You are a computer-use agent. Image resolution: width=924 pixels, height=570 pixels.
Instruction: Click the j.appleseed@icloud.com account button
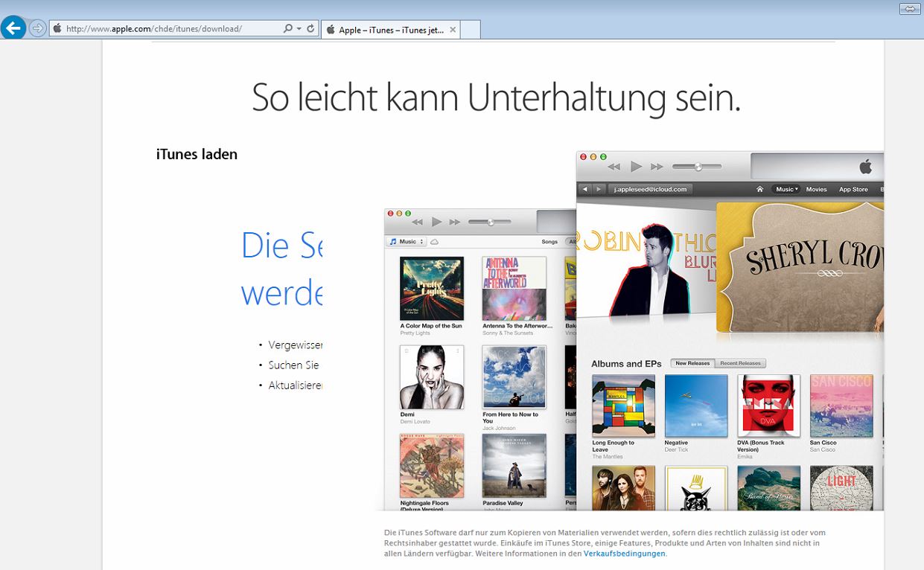(650, 189)
